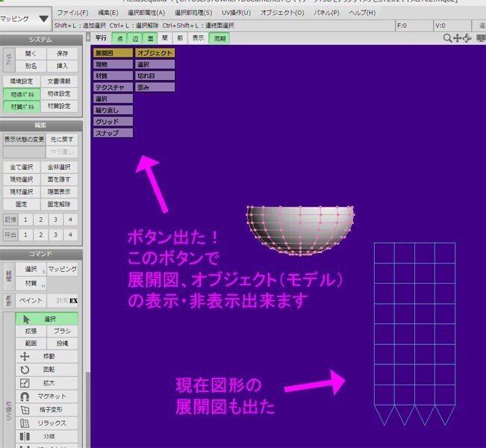Viewport: 486px width, 448px height.
Task: Activate the リラックス relax tool
Action: pos(46,423)
